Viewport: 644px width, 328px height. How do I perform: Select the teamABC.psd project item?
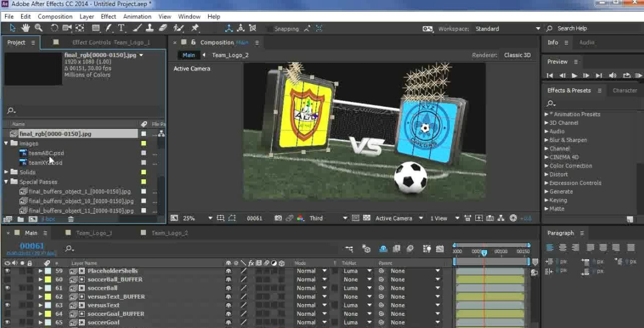click(x=46, y=153)
